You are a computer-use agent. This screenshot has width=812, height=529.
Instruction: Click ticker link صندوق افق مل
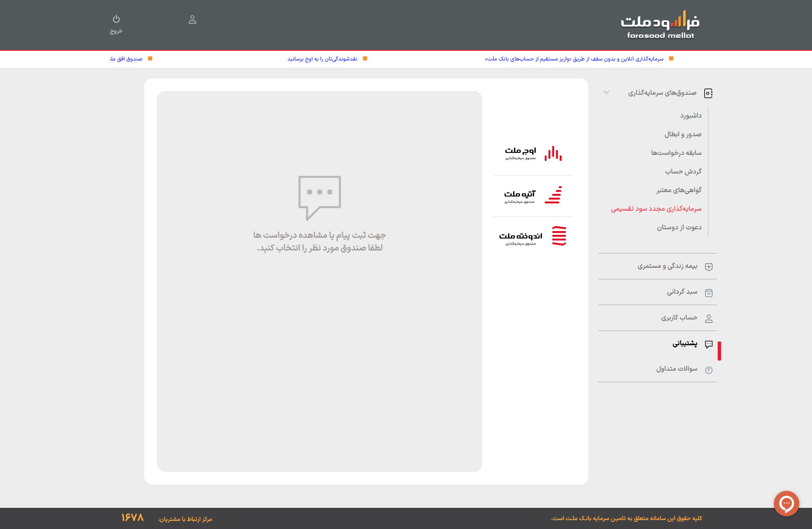pyautogui.click(x=126, y=59)
